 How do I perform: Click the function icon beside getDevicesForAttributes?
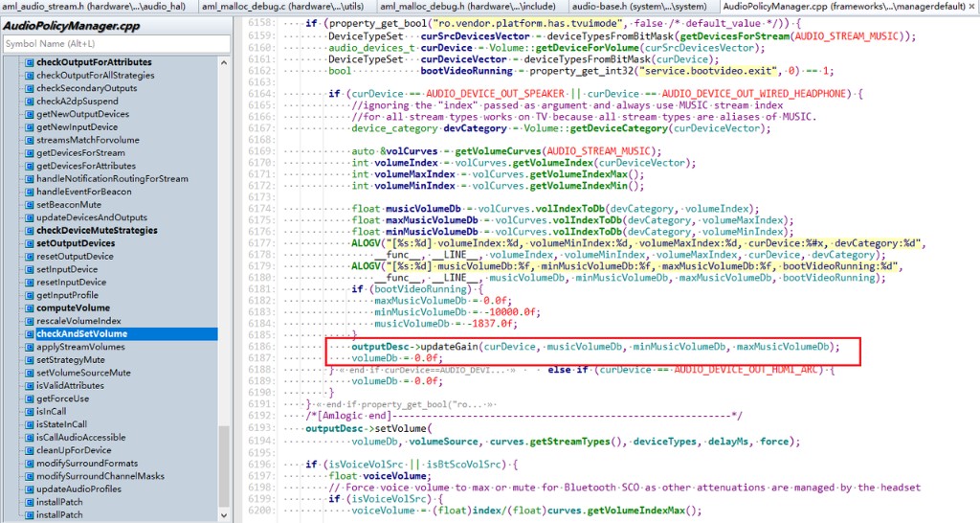29,166
